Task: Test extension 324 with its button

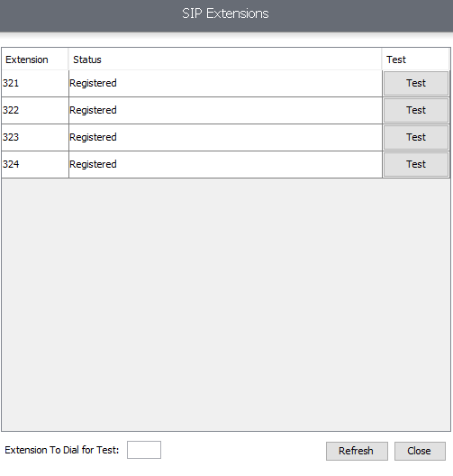Action: pos(416,164)
